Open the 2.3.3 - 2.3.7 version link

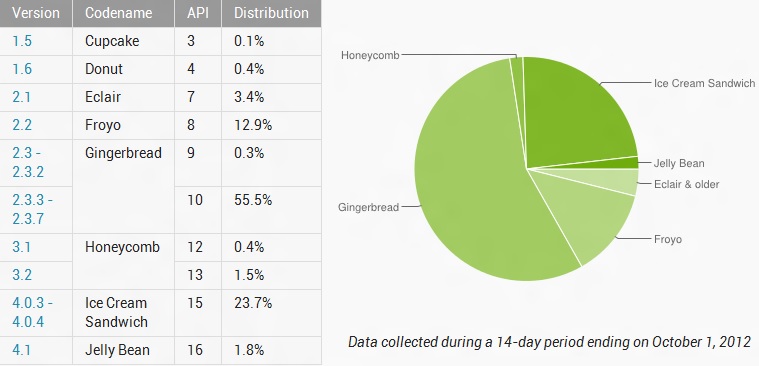pyautogui.click(x=32, y=210)
